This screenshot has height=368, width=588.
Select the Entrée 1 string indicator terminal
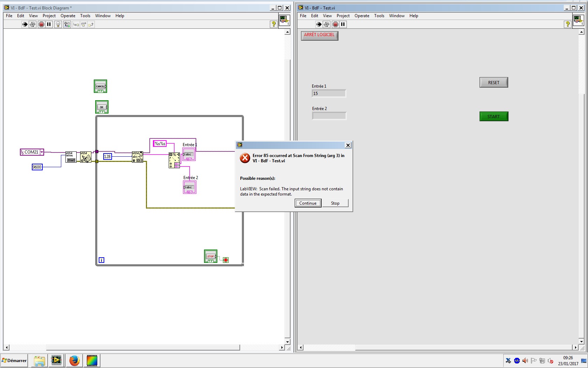click(x=189, y=155)
